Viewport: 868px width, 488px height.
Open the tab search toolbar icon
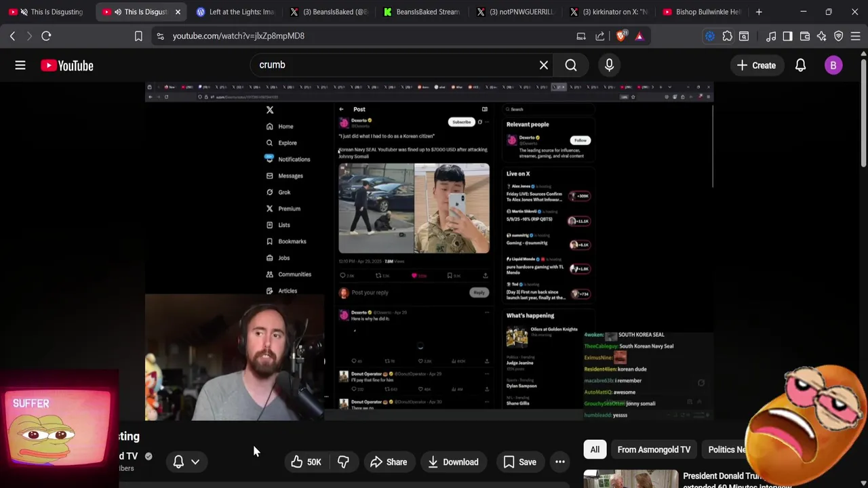click(x=744, y=36)
